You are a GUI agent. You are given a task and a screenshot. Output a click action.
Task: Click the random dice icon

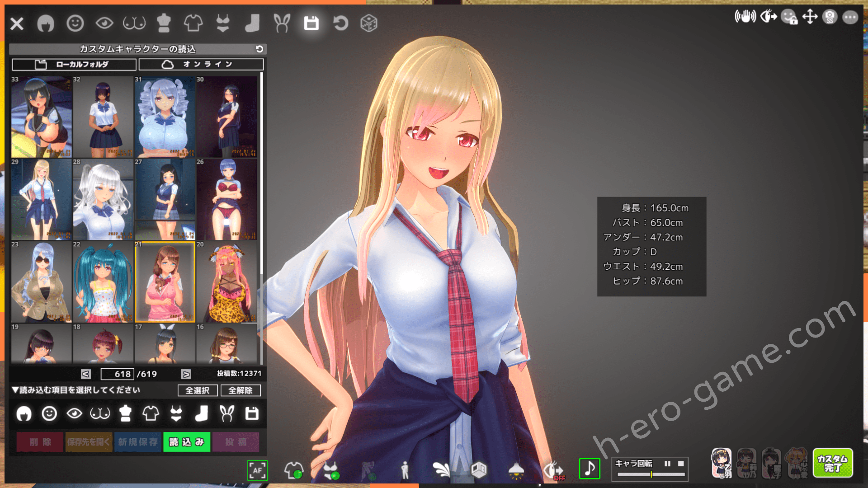click(x=369, y=23)
